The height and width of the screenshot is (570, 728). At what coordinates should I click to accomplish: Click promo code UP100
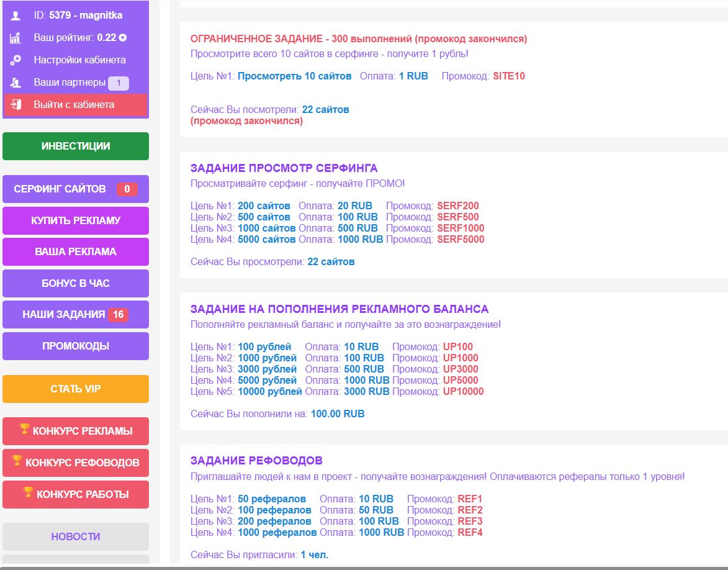point(458,347)
